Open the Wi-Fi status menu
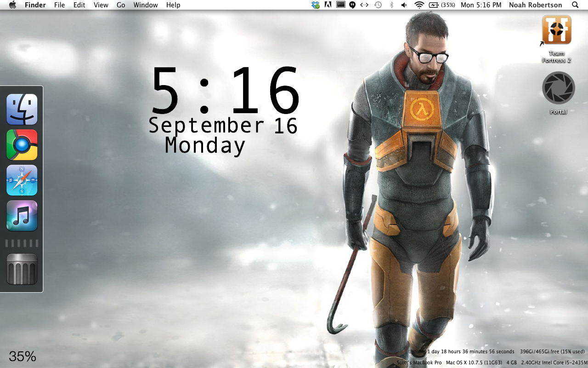Image resolution: width=588 pixels, height=368 pixels. tap(419, 5)
